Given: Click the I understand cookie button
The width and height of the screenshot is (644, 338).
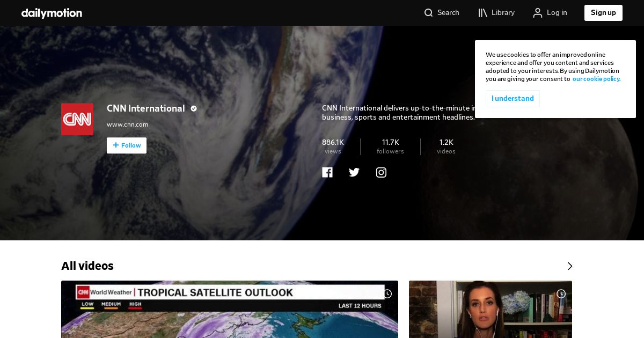Looking at the screenshot, I should click(x=513, y=99).
